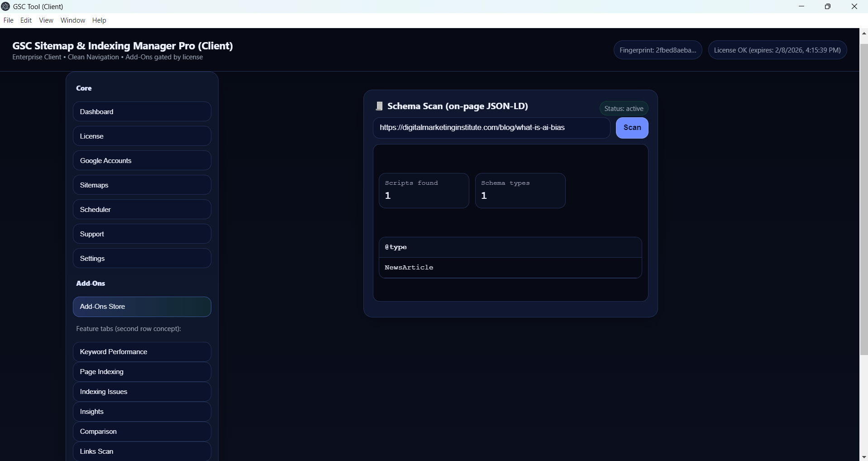Open the Help menu
Image resolution: width=868 pixels, height=461 pixels.
tap(99, 20)
